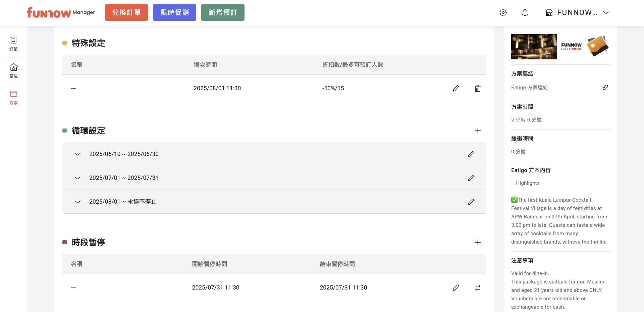The width and height of the screenshot is (644, 312).
Task: Edit the 2025/07/31 11:30 pause row
Action: point(456,288)
